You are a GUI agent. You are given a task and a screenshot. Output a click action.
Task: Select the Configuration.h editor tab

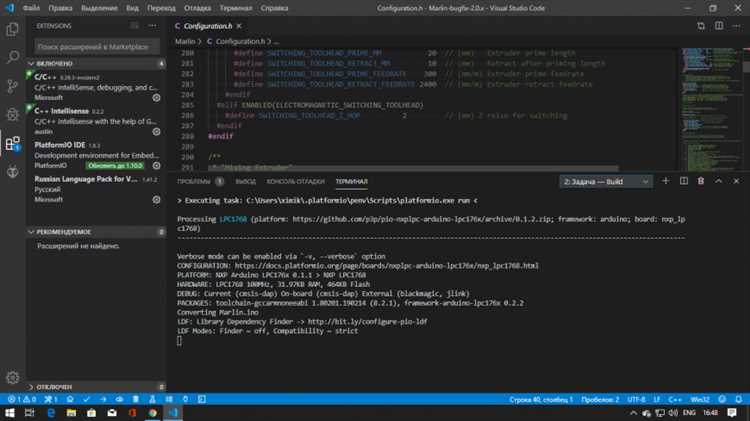pos(208,26)
